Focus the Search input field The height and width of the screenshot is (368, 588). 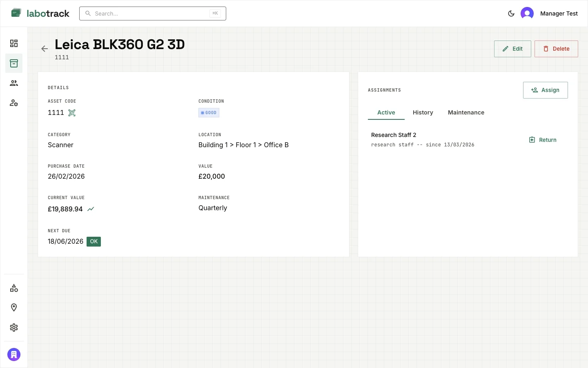coord(153,13)
